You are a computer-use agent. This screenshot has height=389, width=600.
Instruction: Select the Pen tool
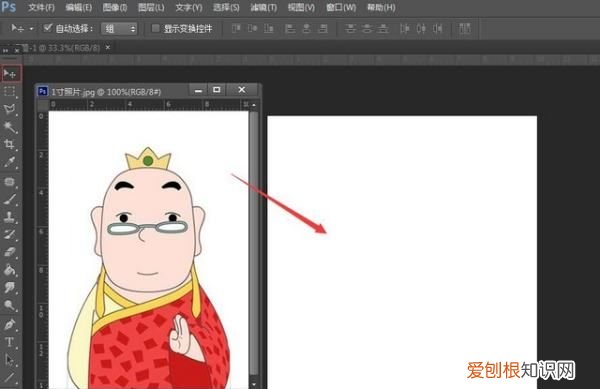coord(10,324)
